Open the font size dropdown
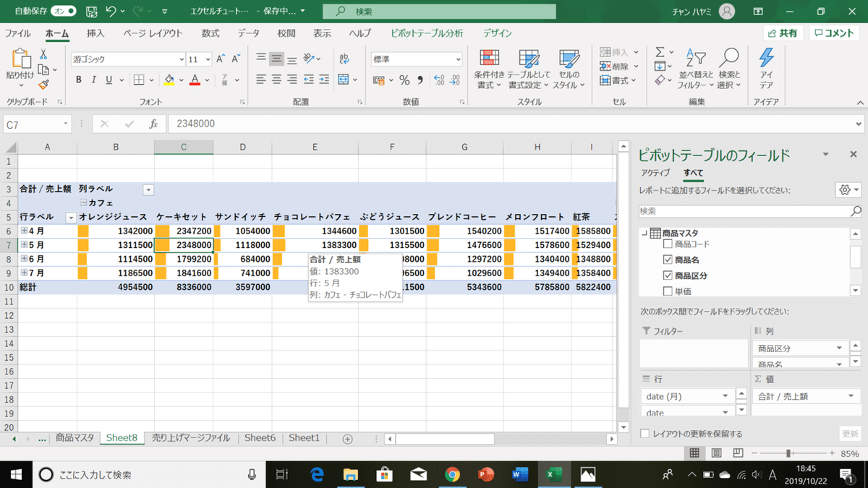868x488 pixels. 208,59
